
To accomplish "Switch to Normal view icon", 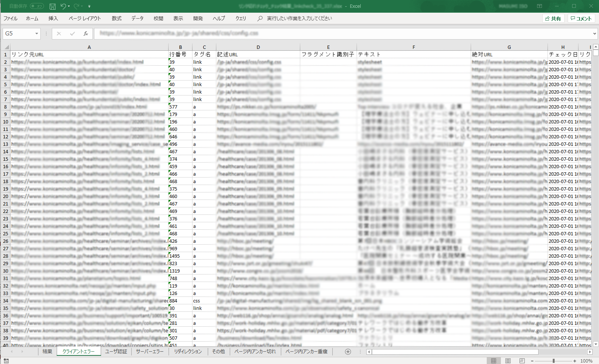I will [x=493, y=361].
